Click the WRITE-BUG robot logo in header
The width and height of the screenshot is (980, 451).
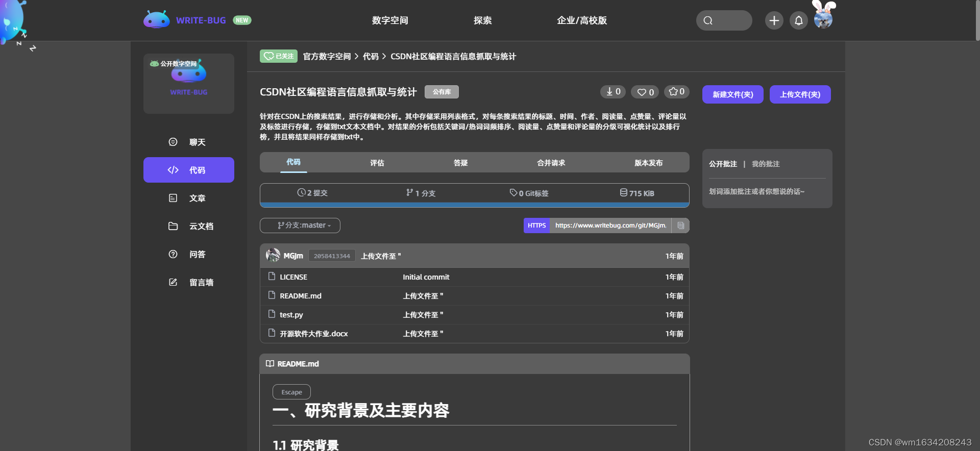tap(156, 20)
